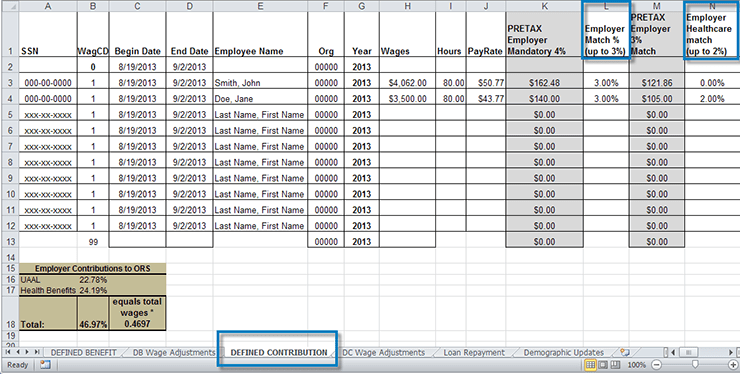Click the Insert Worksheet icon
This screenshot has height=374, width=740.
pos(625,352)
